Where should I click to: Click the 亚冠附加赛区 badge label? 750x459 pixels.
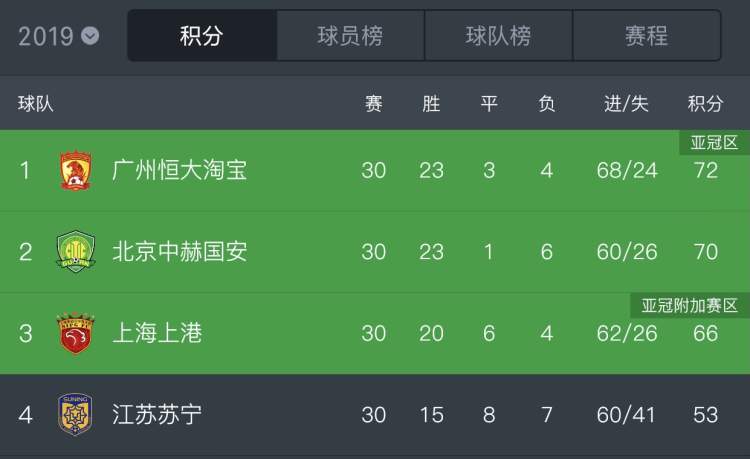pos(690,306)
